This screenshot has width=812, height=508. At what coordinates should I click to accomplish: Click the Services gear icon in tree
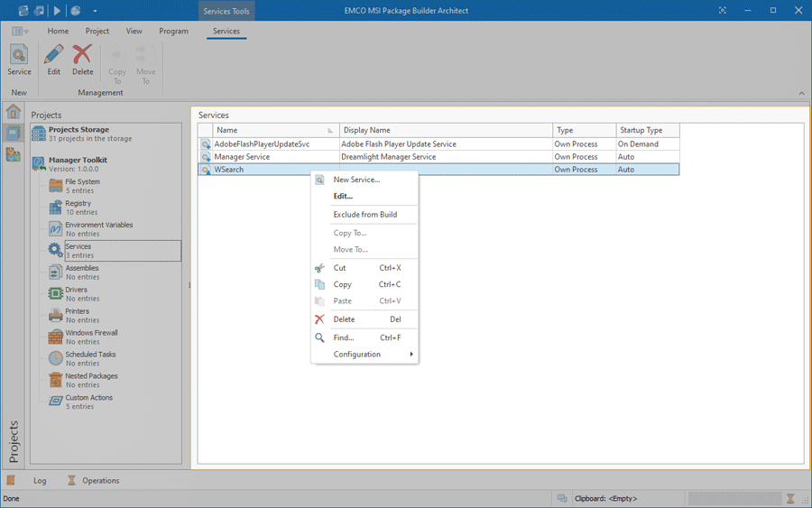pos(55,251)
